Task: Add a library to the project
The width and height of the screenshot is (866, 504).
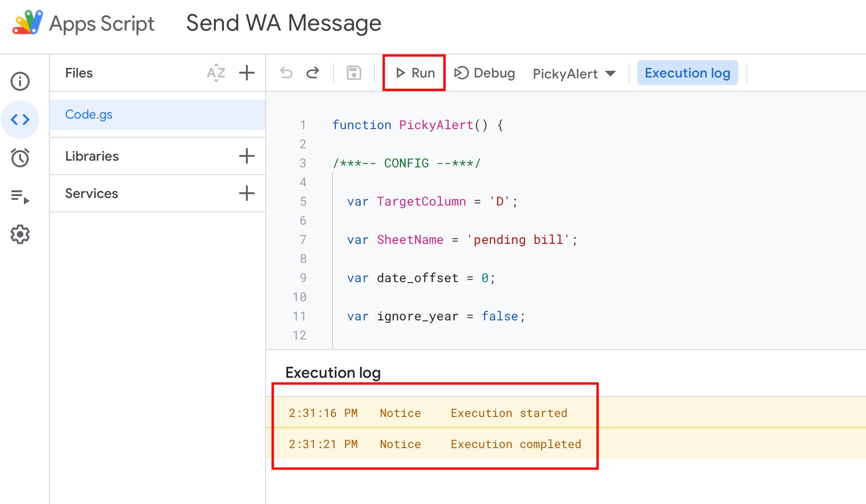Action: [x=246, y=155]
